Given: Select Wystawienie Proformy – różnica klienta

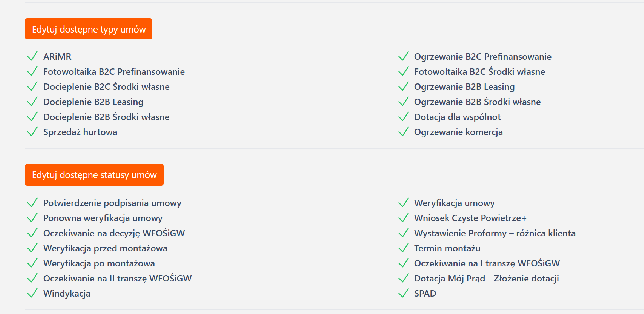Looking at the screenshot, I should (x=495, y=233).
